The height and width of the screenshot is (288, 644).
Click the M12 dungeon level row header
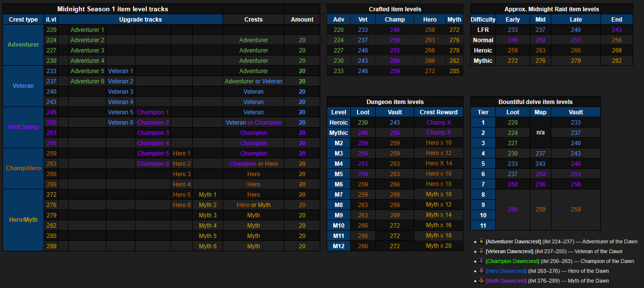(338, 246)
